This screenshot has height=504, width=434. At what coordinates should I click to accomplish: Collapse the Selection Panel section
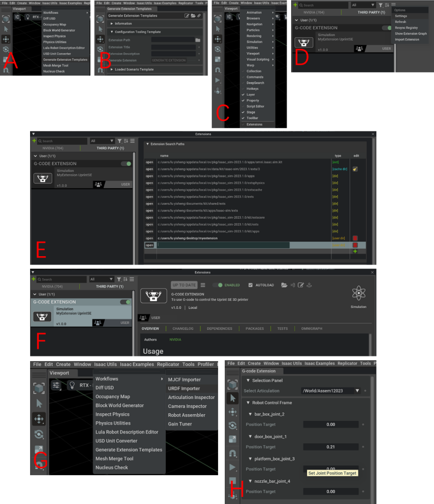[248, 380]
